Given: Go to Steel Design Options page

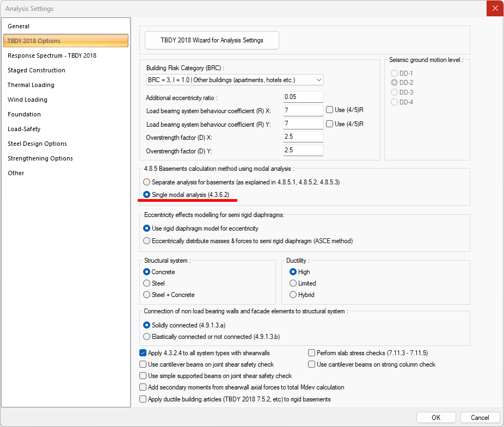Looking at the screenshot, I should click(x=37, y=144).
